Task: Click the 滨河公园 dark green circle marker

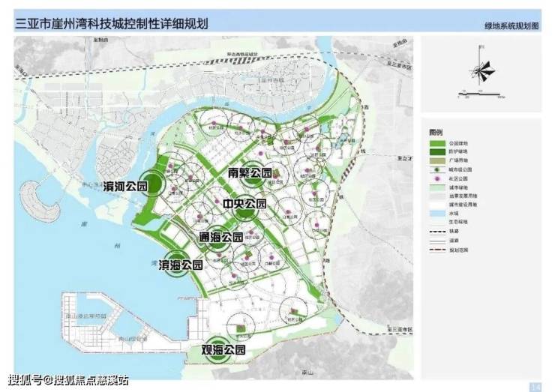Action: [152, 184]
